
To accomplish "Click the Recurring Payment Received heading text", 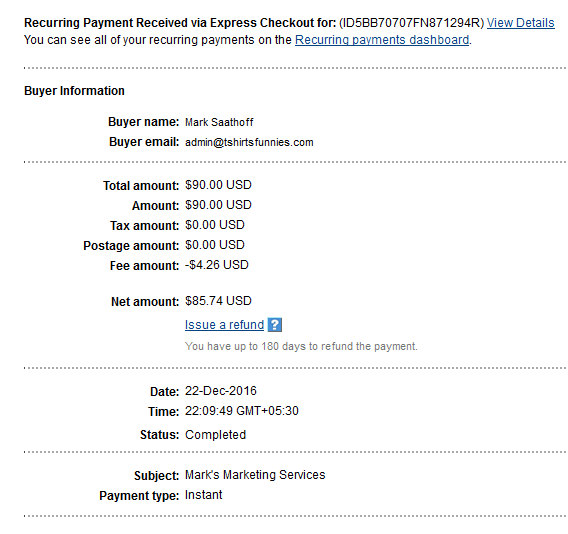I will (x=180, y=23).
